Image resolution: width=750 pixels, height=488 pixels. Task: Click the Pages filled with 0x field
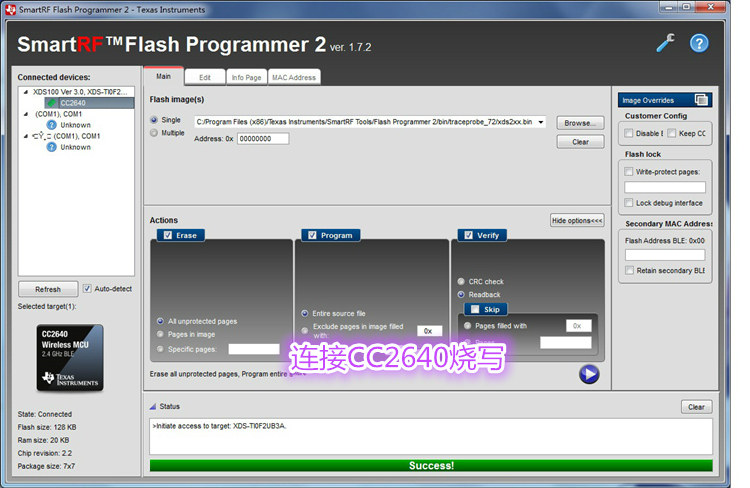tap(579, 326)
